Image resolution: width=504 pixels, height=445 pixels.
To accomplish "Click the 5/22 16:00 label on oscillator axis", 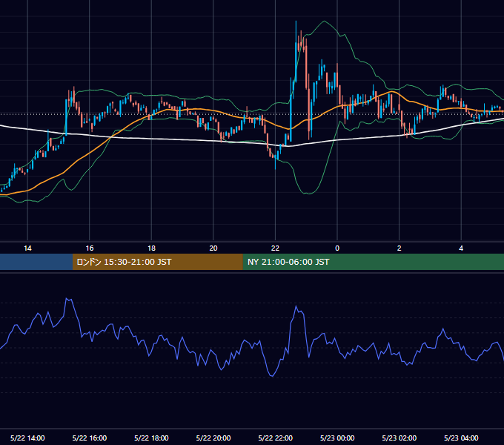I will click(x=90, y=438).
